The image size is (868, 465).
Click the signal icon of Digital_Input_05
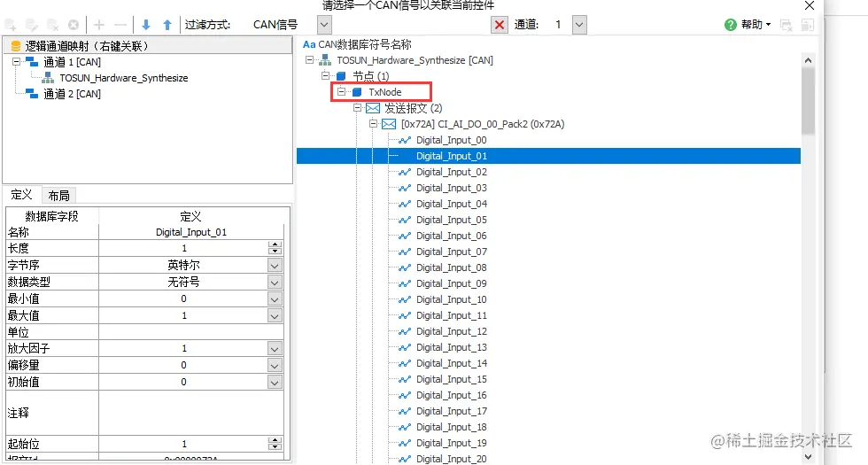[x=405, y=220]
